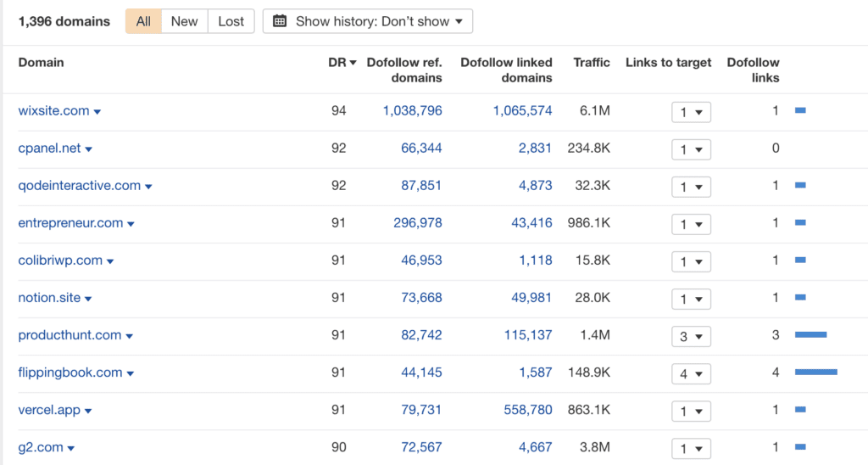The image size is (868, 465).
Task: Click notion.site ref. domains value 73,668
Action: [x=421, y=298]
